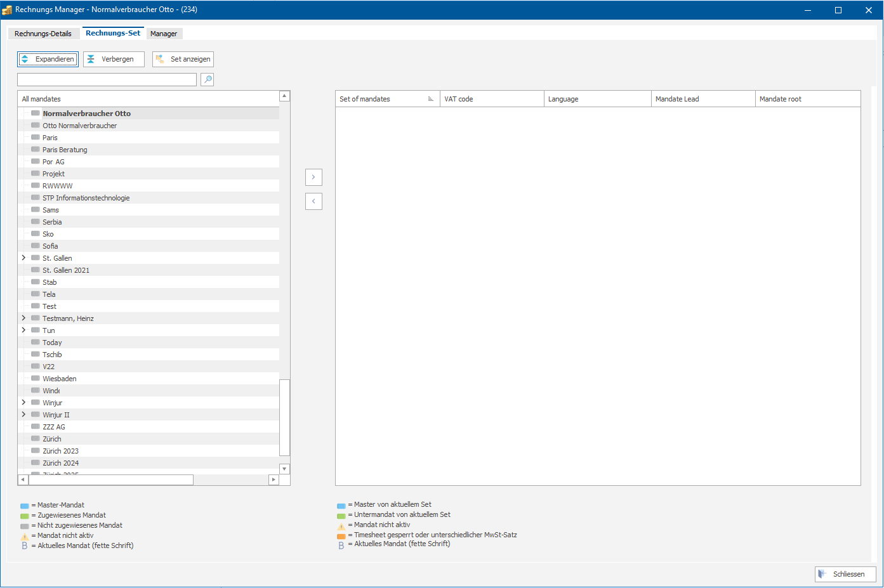
Task: Select Normalverbraucher Otto mandate
Action: coord(148,114)
